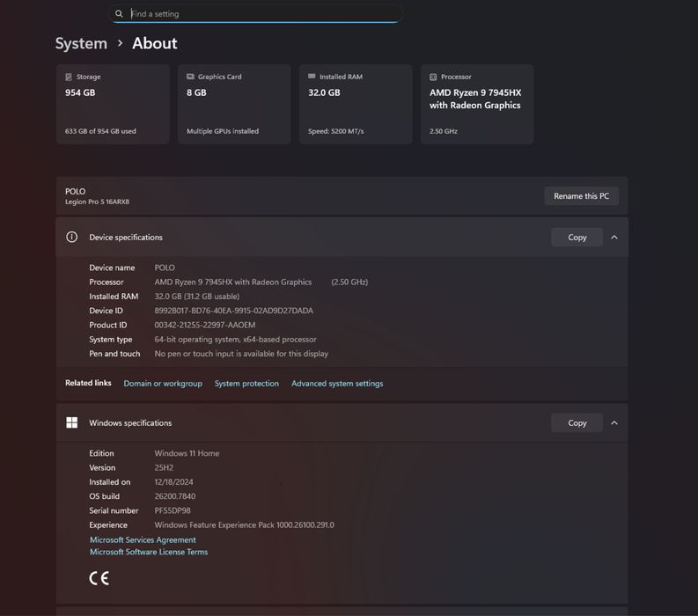The height and width of the screenshot is (616, 698).
Task: Click the CE certification mark
Action: pyautogui.click(x=99, y=578)
